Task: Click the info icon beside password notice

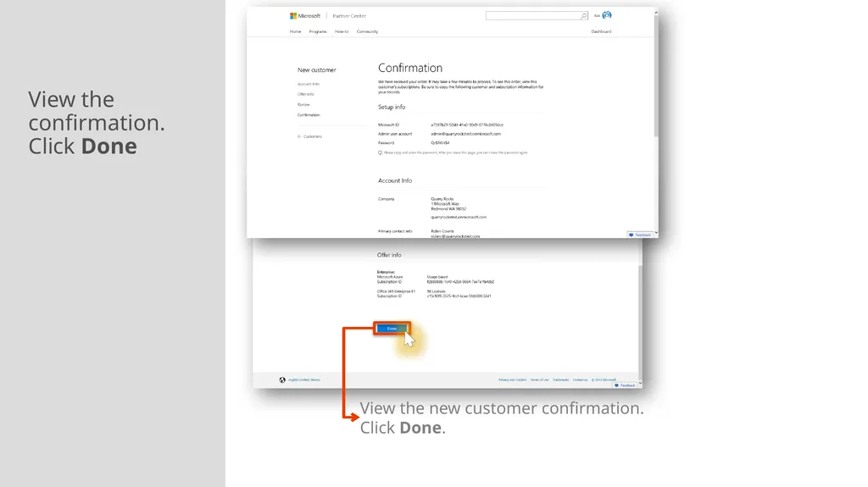Action: [x=381, y=152]
